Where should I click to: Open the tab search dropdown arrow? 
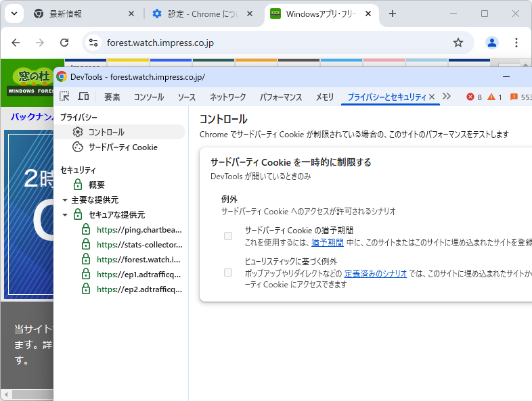tap(14, 14)
